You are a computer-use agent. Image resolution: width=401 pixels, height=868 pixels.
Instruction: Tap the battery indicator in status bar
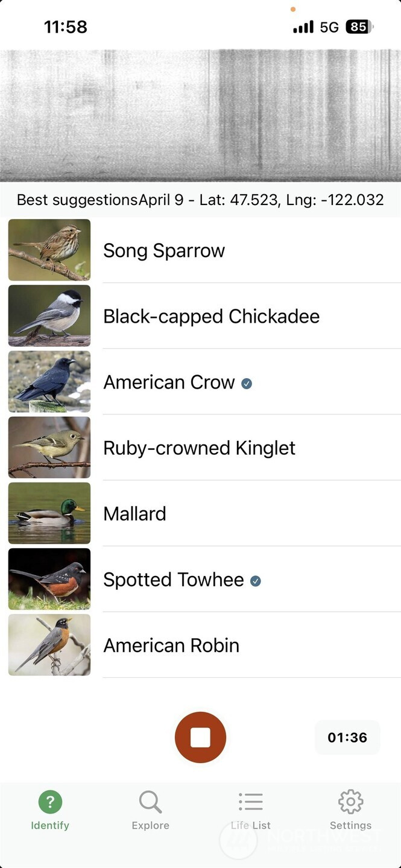pos(359,27)
